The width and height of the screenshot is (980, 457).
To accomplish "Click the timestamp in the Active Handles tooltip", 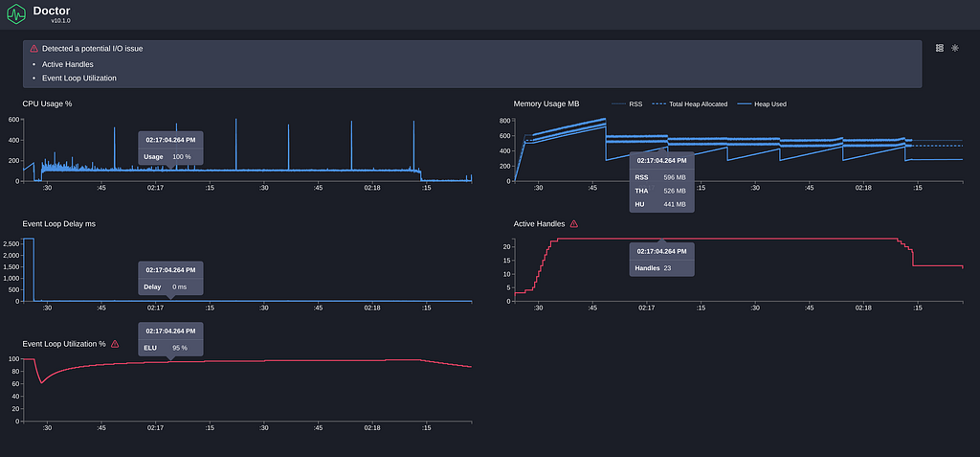I will pyautogui.click(x=662, y=251).
